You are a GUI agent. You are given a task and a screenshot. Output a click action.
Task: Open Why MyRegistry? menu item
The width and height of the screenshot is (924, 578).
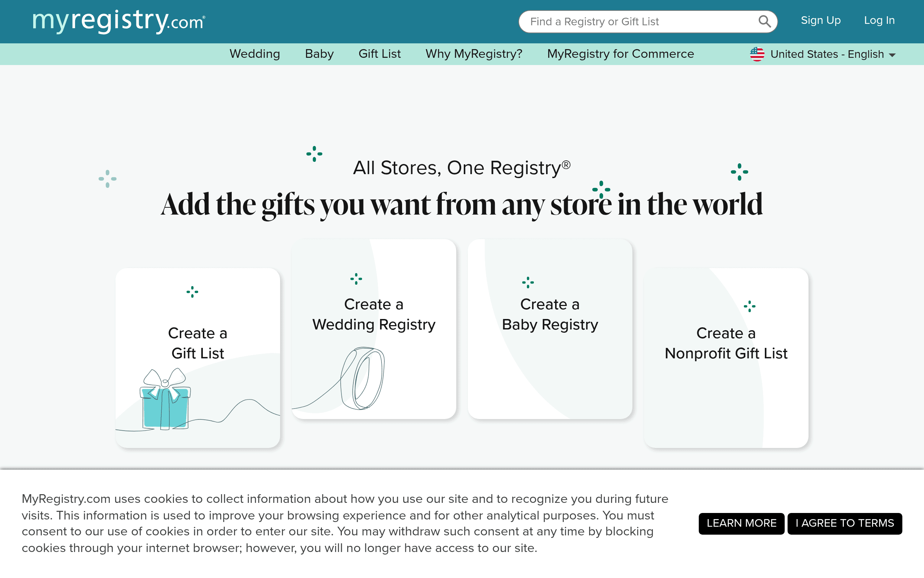click(x=474, y=54)
